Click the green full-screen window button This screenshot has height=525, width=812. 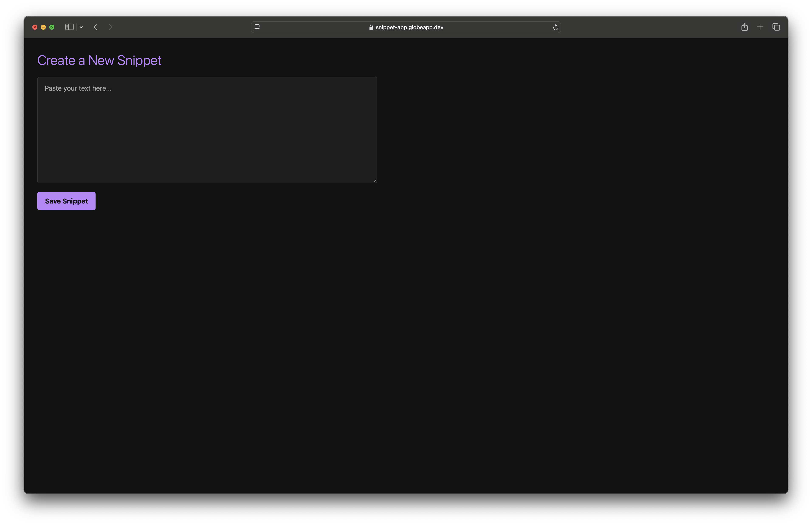tap(52, 27)
